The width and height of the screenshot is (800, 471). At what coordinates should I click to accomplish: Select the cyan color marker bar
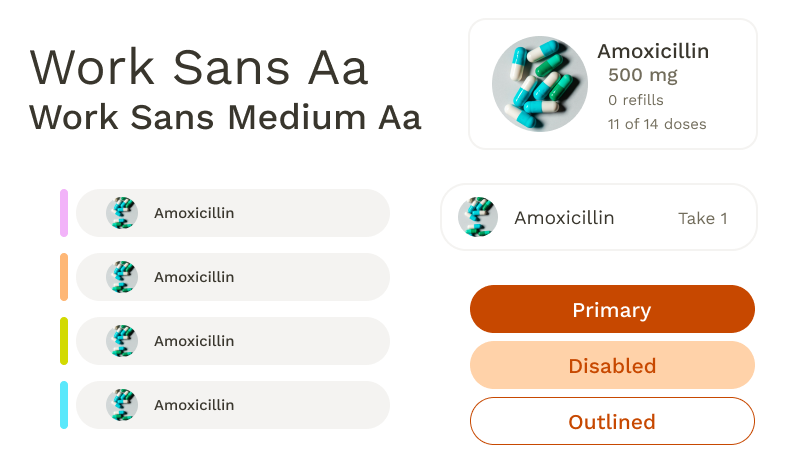(x=64, y=405)
